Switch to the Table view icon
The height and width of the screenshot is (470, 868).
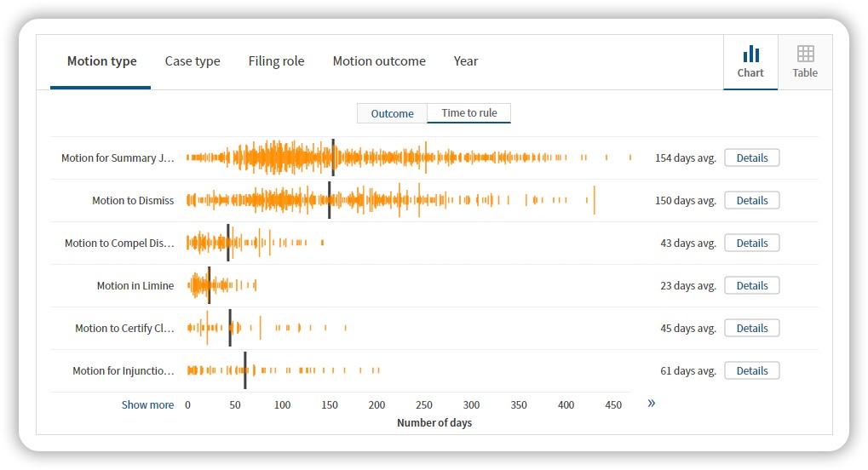(x=805, y=61)
